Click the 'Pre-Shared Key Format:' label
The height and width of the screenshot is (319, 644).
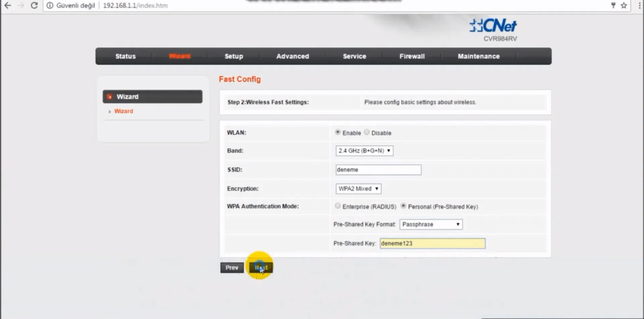click(365, 224)
